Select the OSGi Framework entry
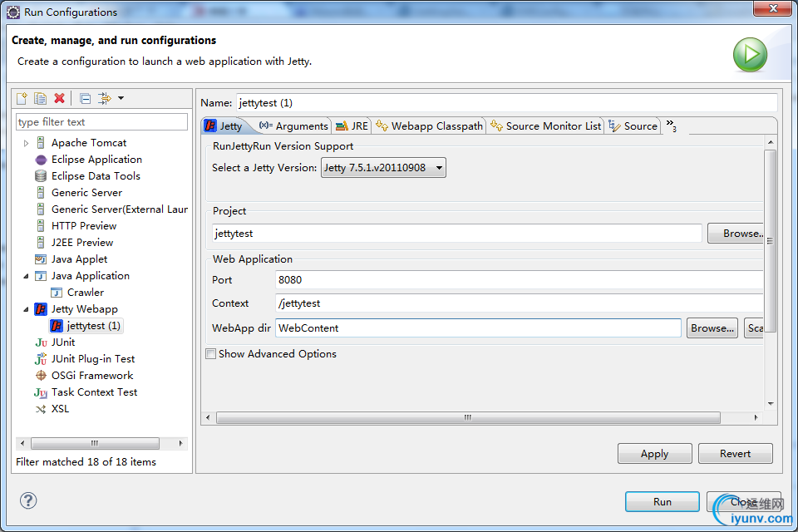 pyautogui.click(x=92, y=376)
